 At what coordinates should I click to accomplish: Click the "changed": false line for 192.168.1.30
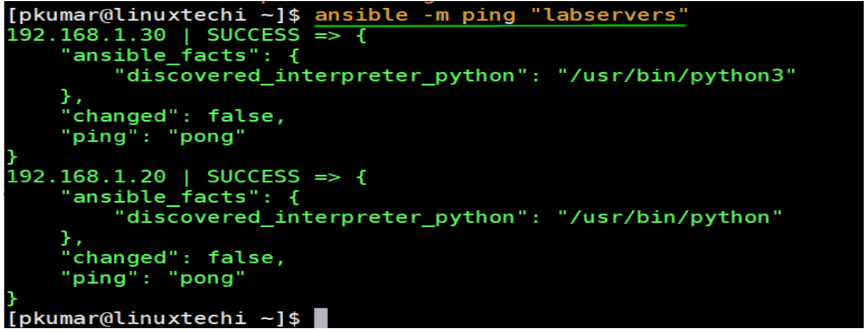pos(172,116)
